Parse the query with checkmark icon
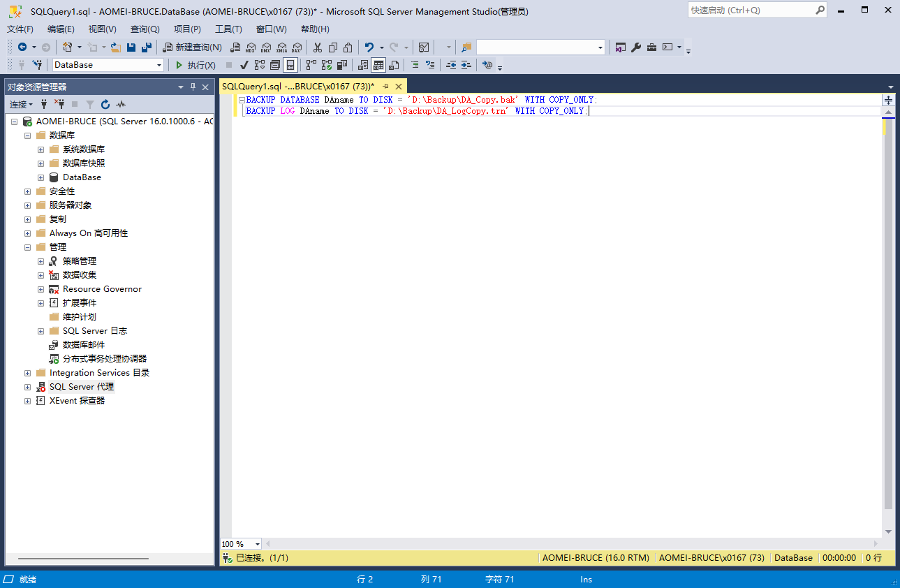Image resolution: width=900 pixels, height=588 pixels. click(244, 65)
